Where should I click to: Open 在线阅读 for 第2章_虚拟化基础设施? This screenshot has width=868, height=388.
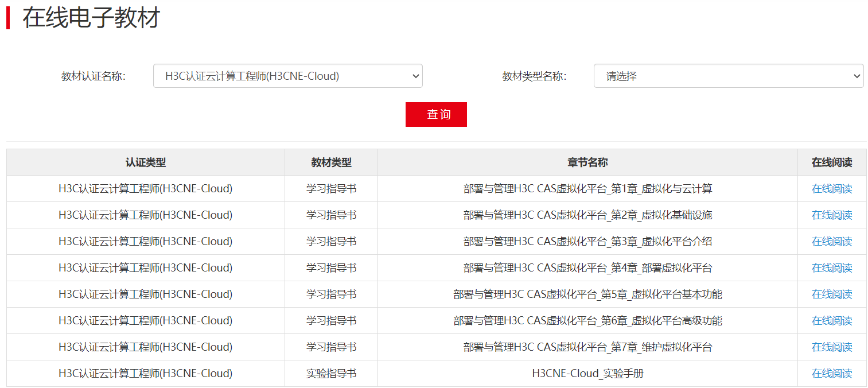832,215
